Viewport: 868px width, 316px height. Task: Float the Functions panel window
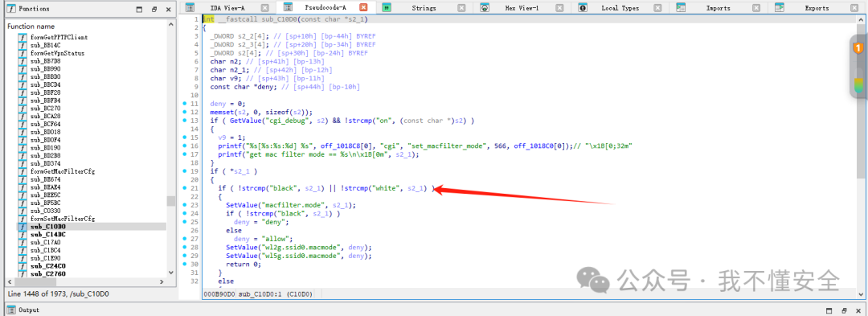pyautogui.click(x=154, y=10)
